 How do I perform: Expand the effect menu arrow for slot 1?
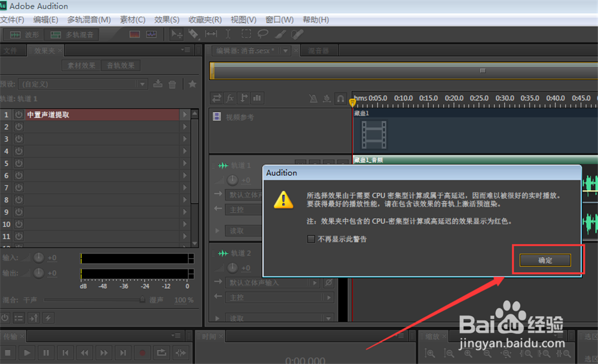(185, 114)
